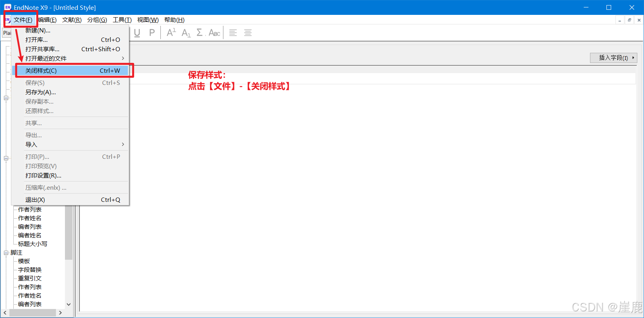
Task: Choose 打印设置(R)... menu entry
Action: pyautogui.click(x=70, y=176)
